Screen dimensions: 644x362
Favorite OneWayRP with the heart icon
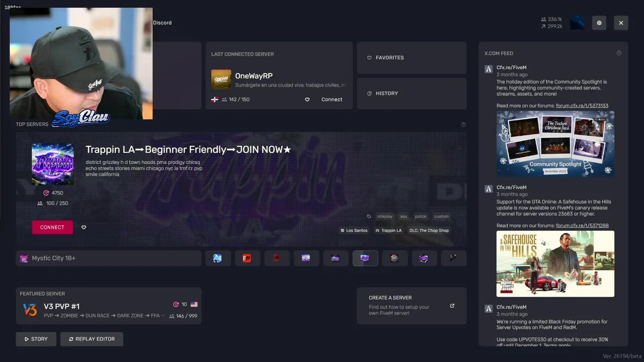[307, 100]
